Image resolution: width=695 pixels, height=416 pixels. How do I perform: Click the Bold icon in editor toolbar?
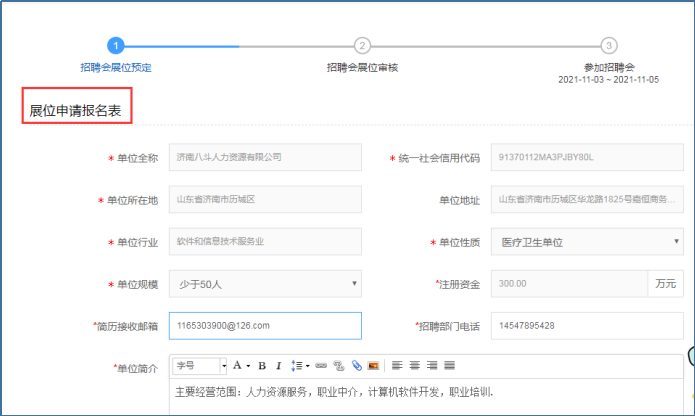[x=262, y=365]
